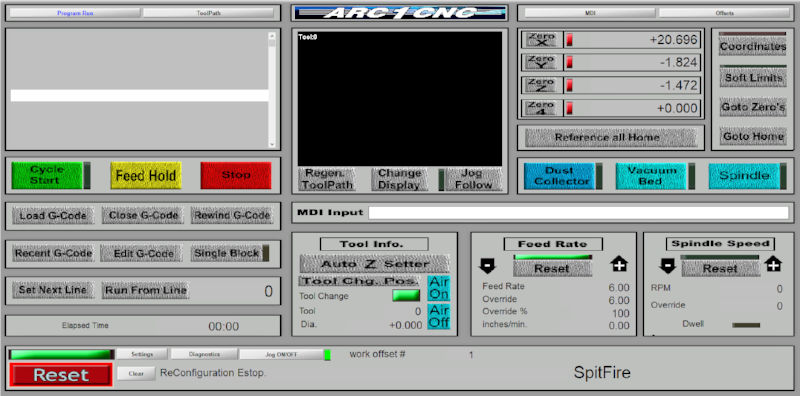Zero the X axis coordinate

[541, 39]
